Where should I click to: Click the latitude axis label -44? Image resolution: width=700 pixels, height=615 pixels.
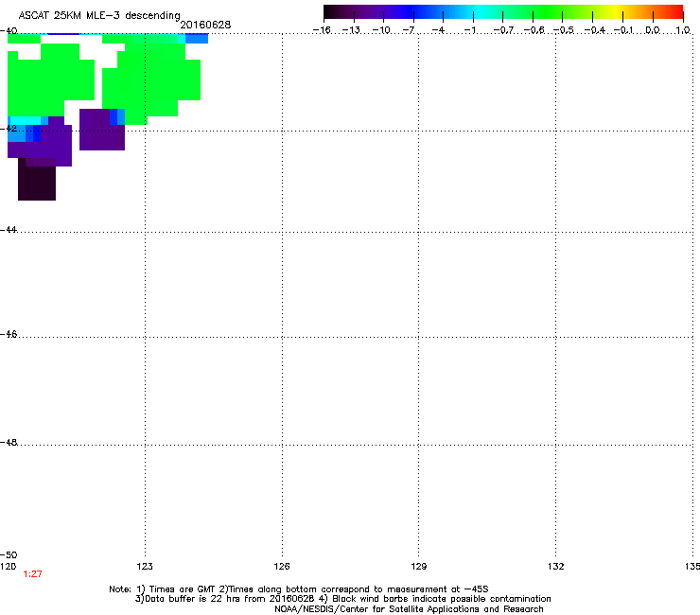[x=9, y=230]
